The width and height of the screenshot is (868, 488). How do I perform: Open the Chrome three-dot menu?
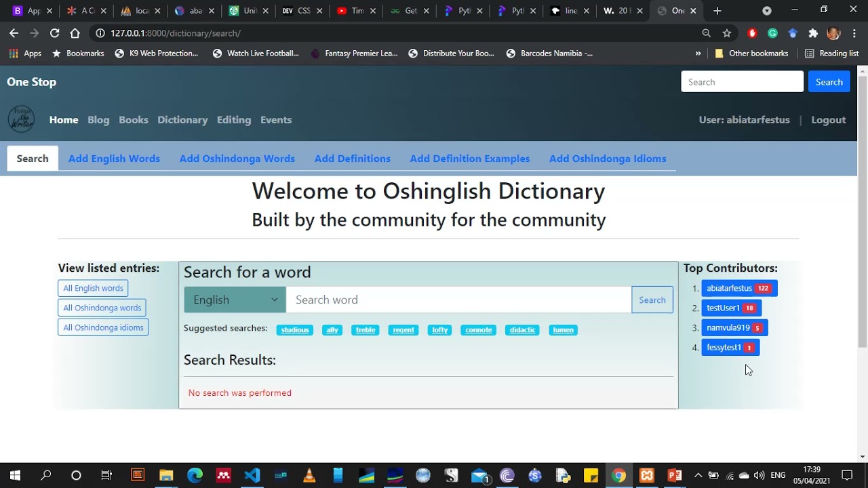pos(854,33)
